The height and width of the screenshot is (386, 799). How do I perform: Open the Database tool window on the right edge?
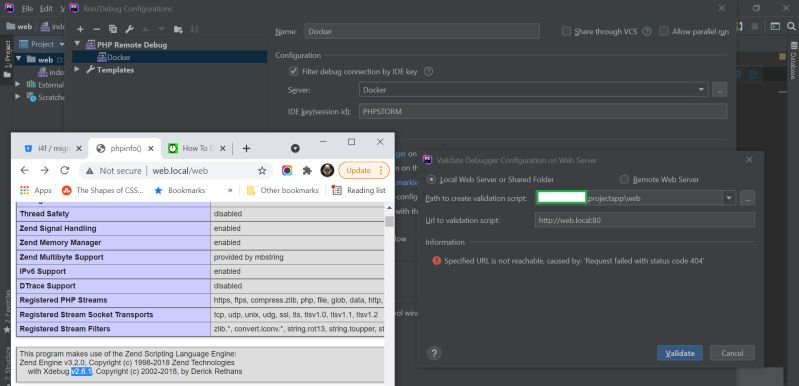point(793,61)
